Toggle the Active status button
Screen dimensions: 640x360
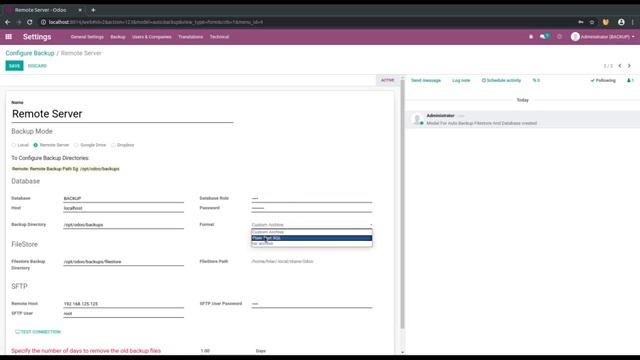[x=387, y=80]
